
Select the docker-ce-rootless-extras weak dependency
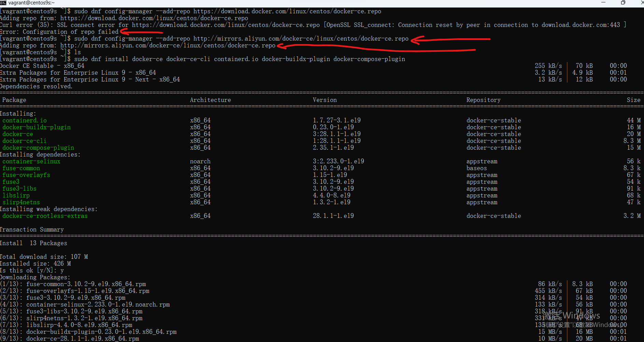point(45,215)
